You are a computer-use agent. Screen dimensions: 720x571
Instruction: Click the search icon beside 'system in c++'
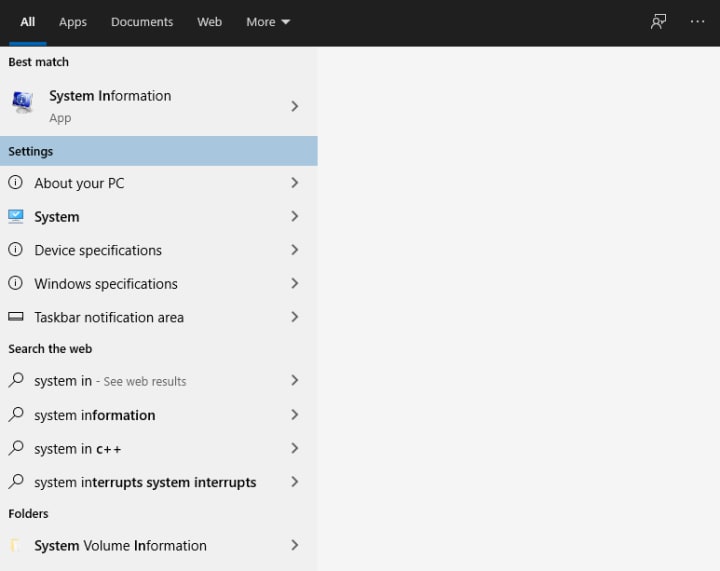(16, 448)
